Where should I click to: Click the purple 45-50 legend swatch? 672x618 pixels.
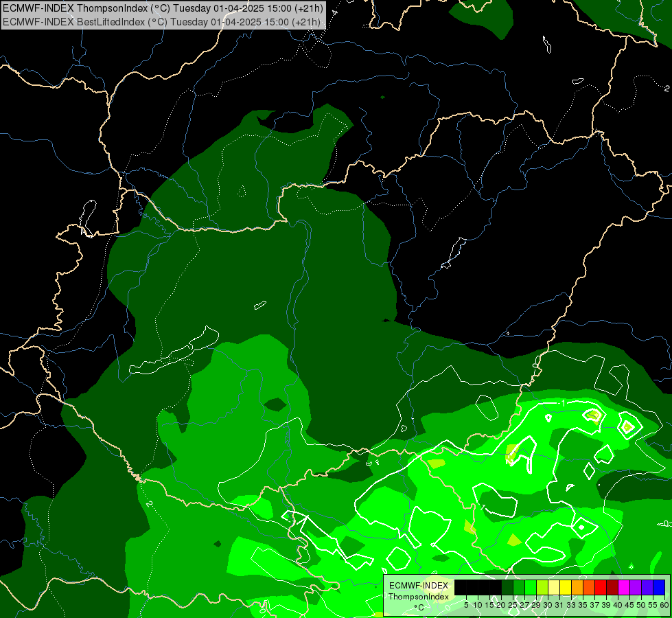pyautogui.click(x=636, y=588)
